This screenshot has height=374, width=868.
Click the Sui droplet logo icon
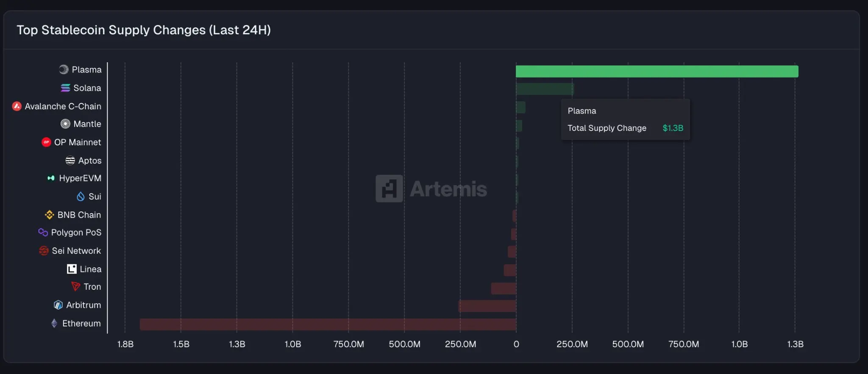coord(81,197)
